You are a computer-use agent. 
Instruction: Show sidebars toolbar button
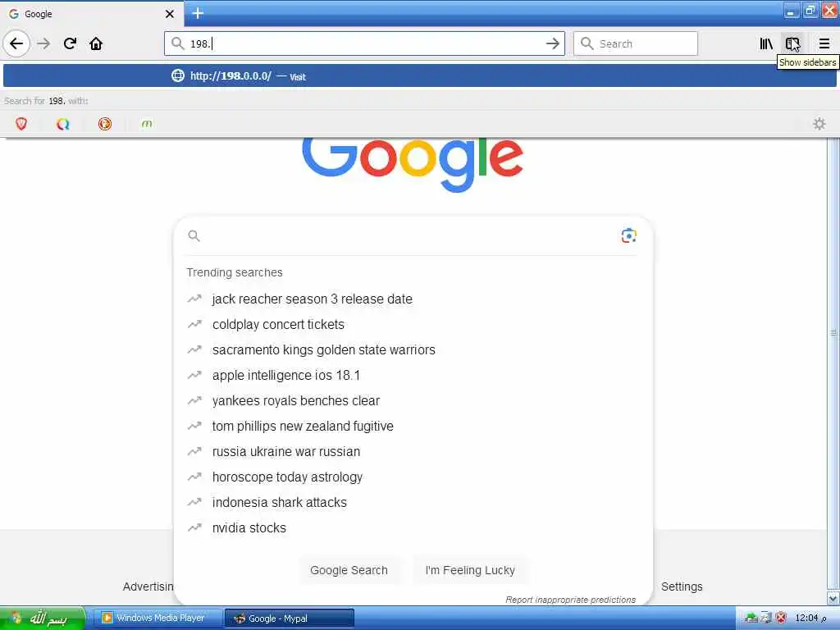pos(792,44)
